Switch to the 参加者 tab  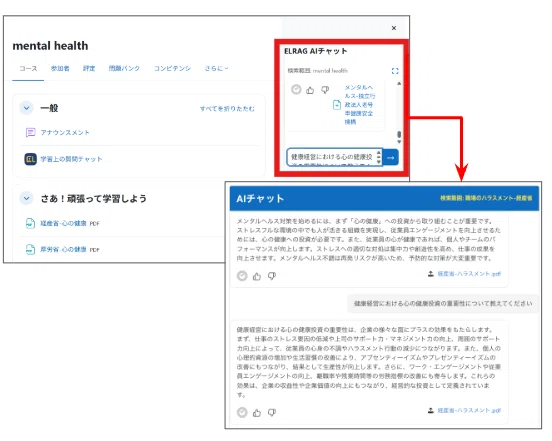60,68
